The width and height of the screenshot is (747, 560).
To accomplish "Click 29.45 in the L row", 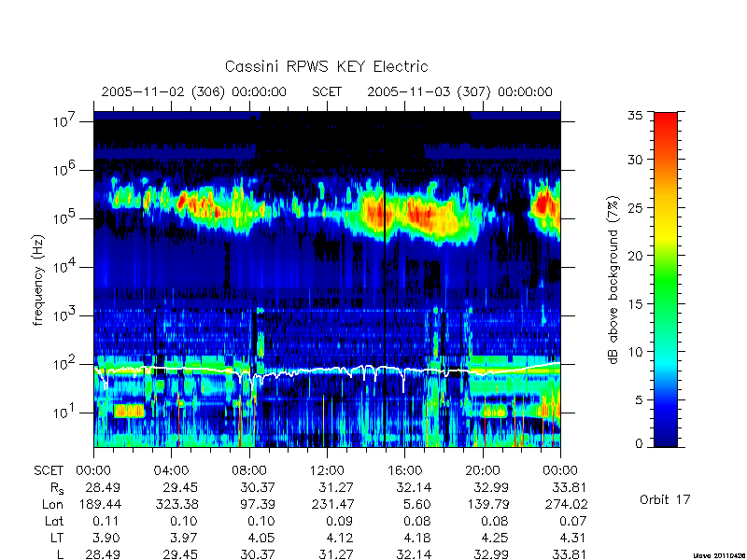I will click(x=180, y=554).
